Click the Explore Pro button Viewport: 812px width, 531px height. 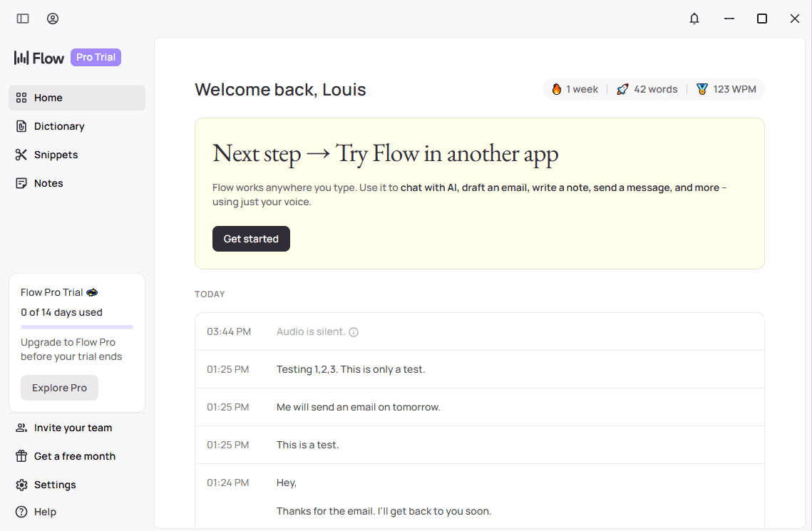59,388
